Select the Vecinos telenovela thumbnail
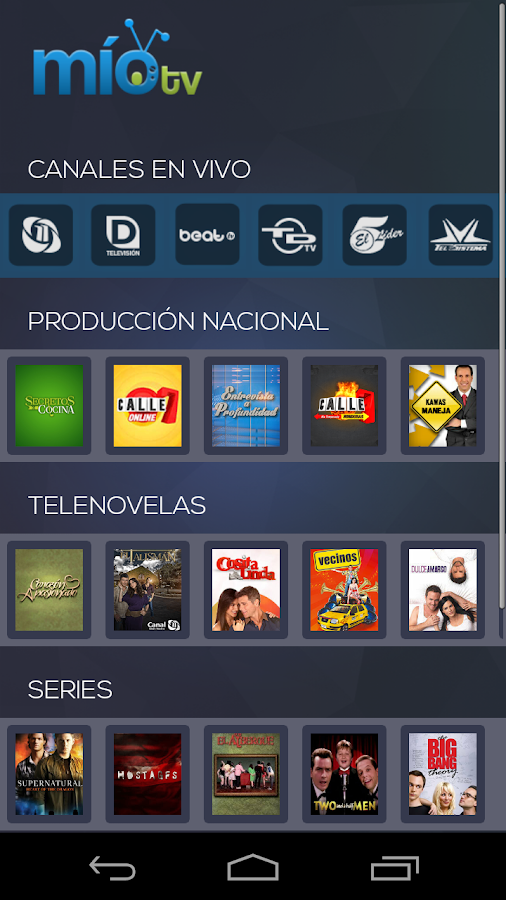This screenshot has width=506, height=900. (344, 590)
